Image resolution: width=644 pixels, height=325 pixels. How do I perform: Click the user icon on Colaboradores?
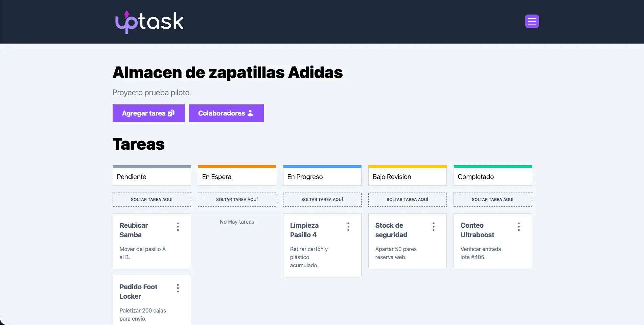[x=250, y=113]
